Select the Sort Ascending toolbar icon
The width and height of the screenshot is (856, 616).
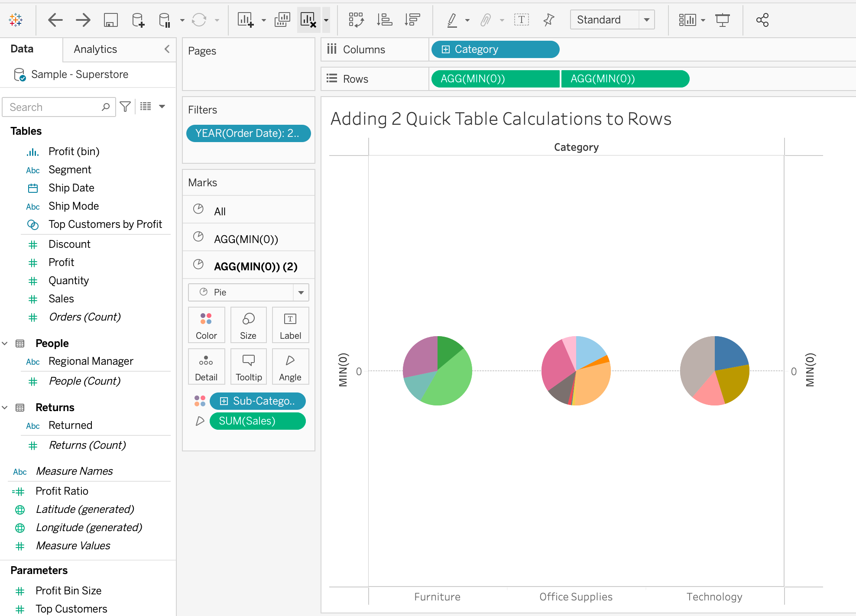(385, 19)
